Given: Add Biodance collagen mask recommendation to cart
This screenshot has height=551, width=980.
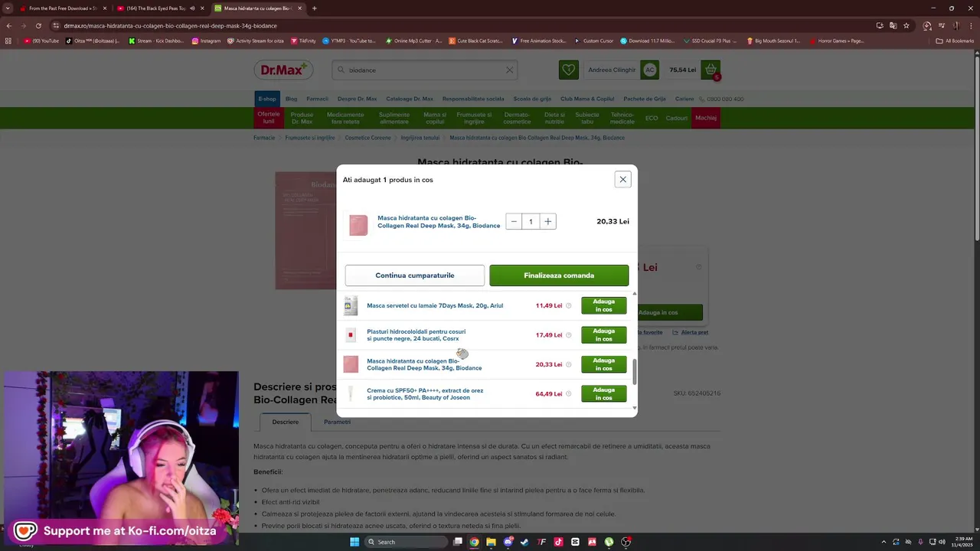Looking at the screenshot, I should click(603, 364).
